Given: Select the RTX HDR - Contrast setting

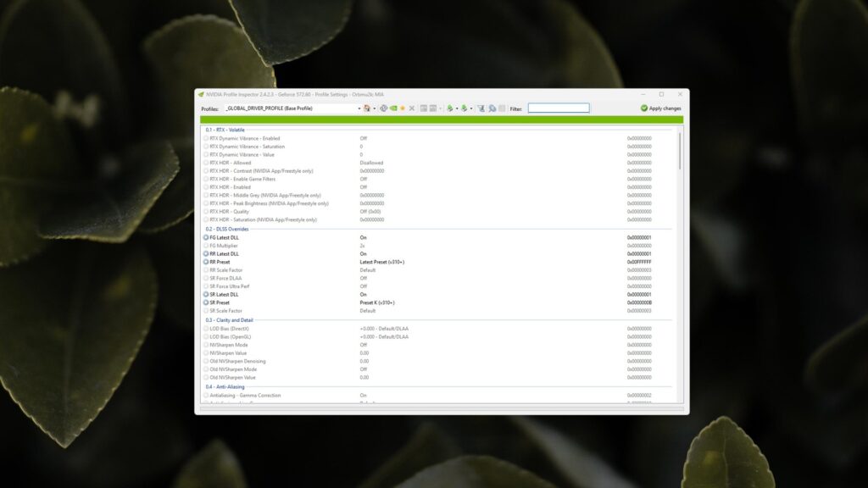Looking at the screenshot, I should [261, 171].
